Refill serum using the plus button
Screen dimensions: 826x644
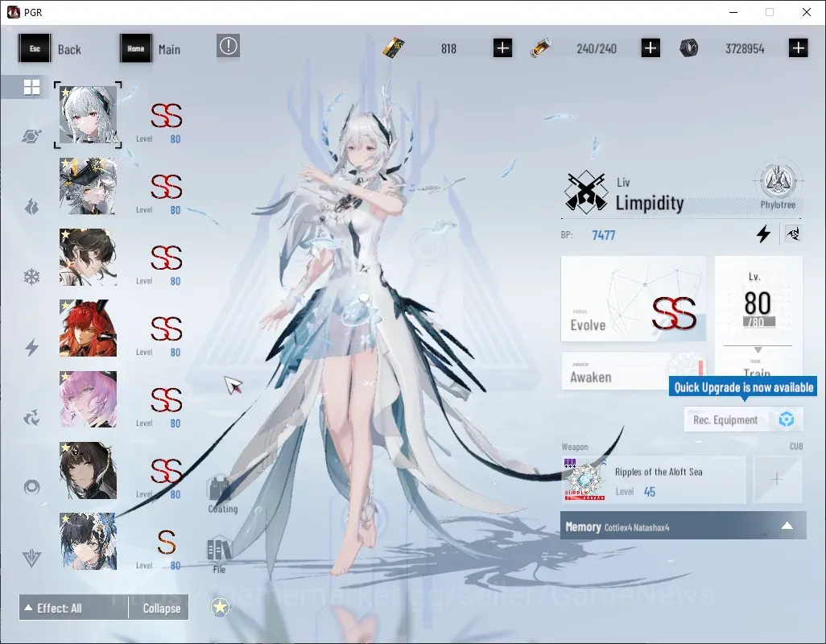[x=650, y=48]
